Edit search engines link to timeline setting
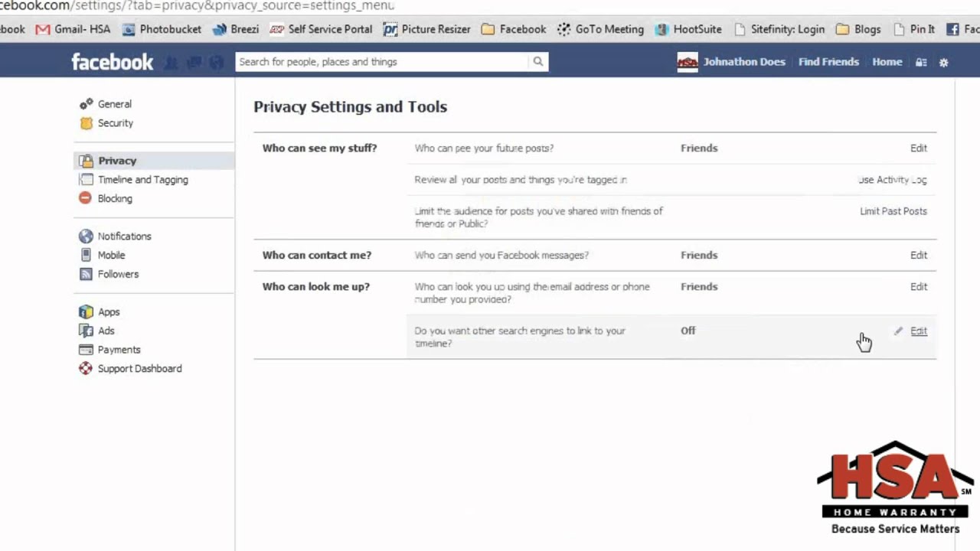 [918, 331]
